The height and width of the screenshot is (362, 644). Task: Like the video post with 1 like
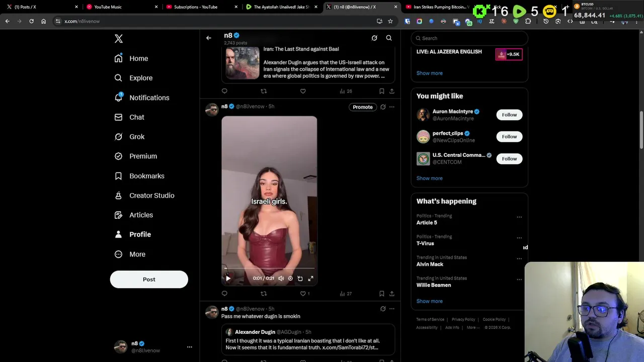[x=305, y=294]
